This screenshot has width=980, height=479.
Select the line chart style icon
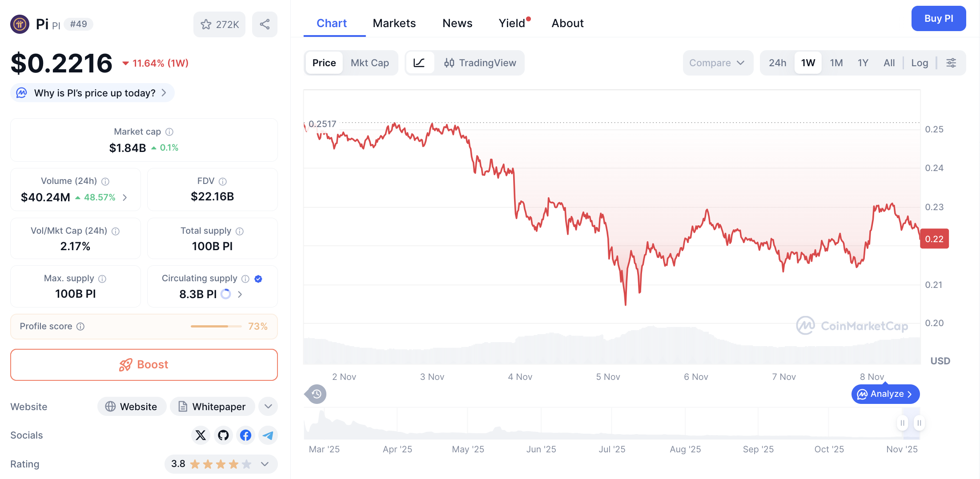coord(420,63)
